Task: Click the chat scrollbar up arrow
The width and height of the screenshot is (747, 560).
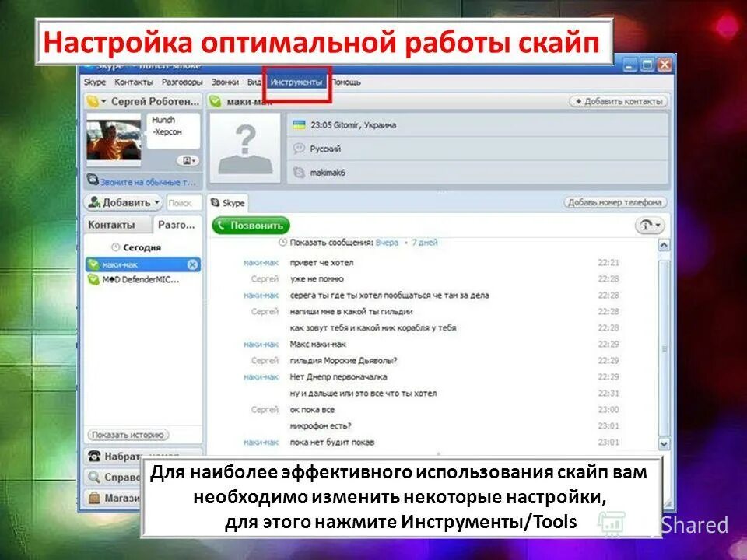Action: 664,245
